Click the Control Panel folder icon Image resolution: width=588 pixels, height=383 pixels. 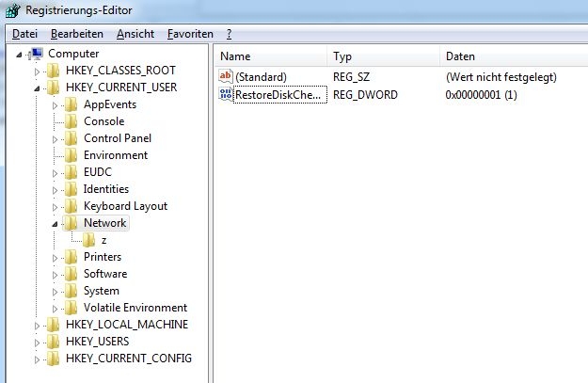[72, 138]
